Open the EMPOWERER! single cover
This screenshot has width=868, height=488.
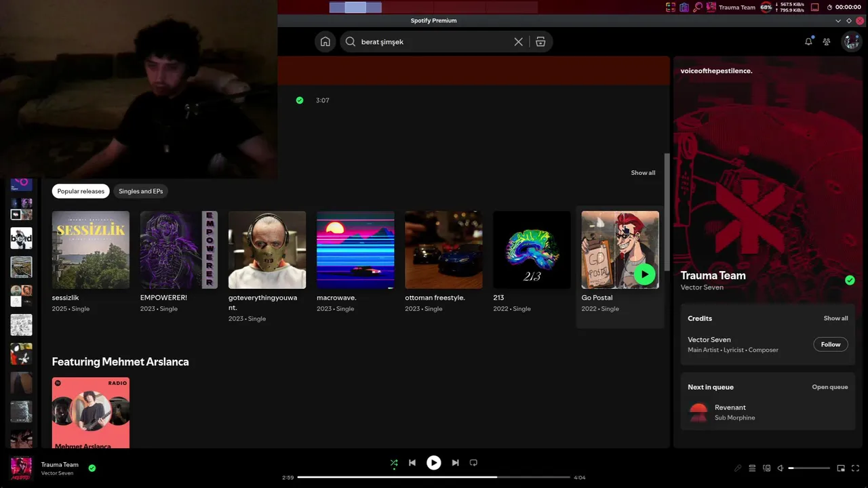[179, 250]
